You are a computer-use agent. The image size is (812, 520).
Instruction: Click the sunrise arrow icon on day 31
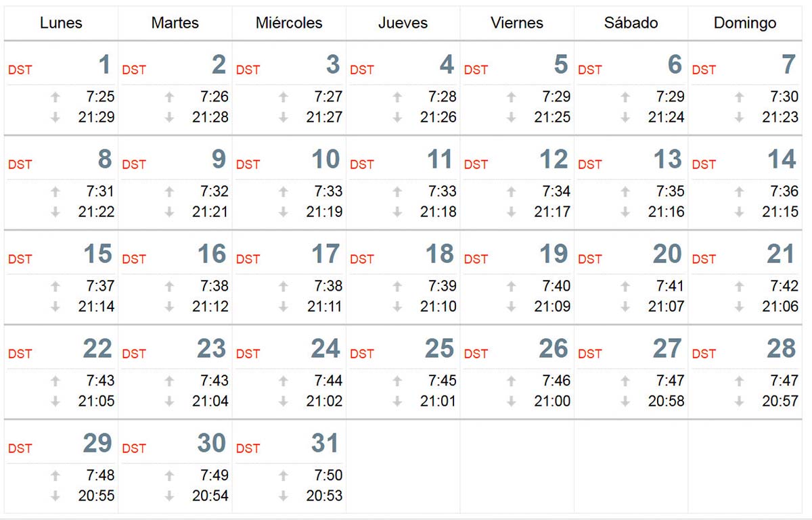coord(284,475)
